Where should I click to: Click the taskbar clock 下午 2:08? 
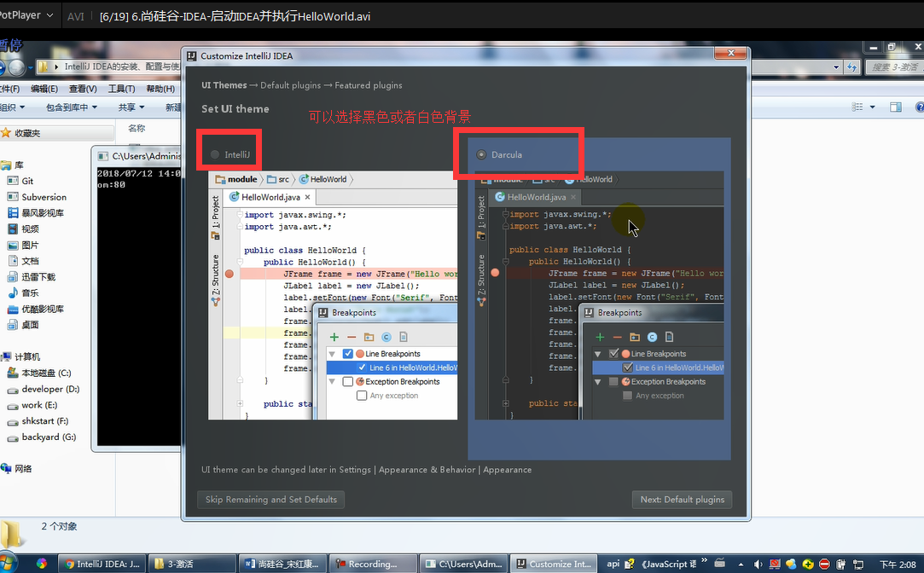click(x=898, y=564)
